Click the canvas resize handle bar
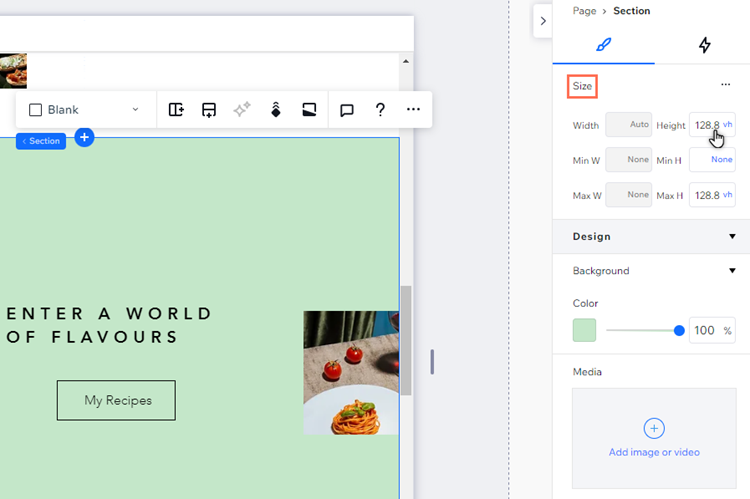This screenshot has height=499, width=750. click(432, 362)
